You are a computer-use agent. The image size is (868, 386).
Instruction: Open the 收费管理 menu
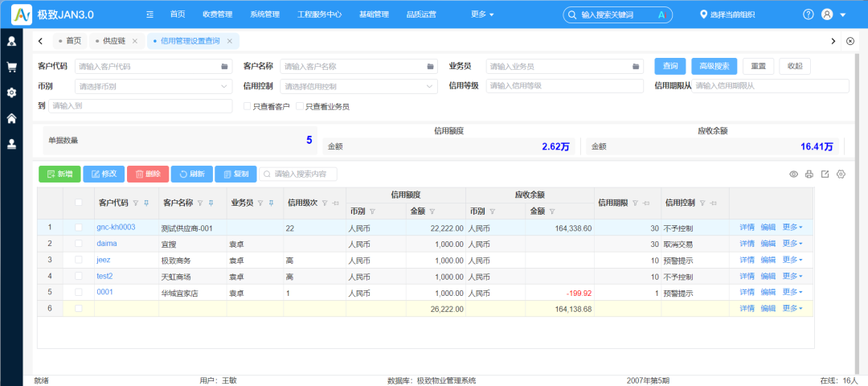[x=218, y=15]
